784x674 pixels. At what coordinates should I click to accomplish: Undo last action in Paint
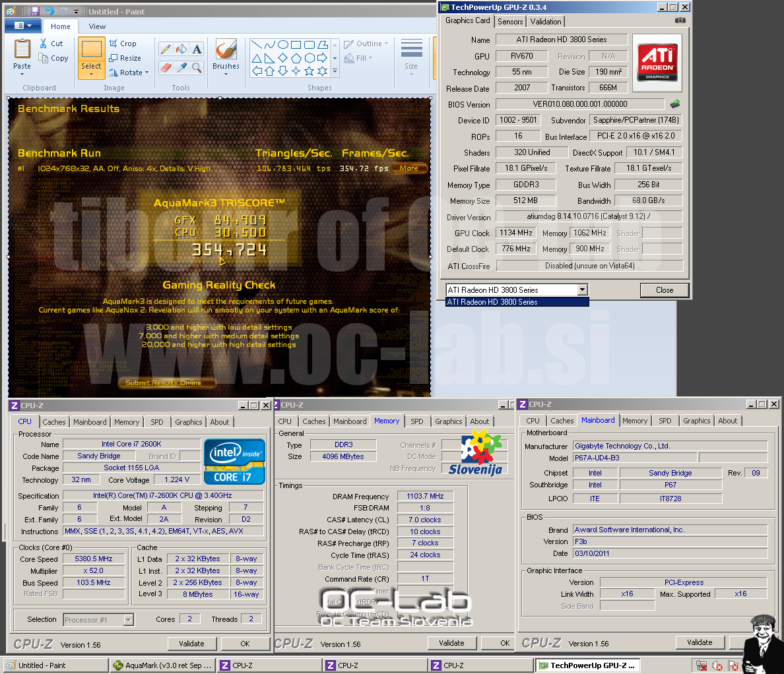coord(49,11)
